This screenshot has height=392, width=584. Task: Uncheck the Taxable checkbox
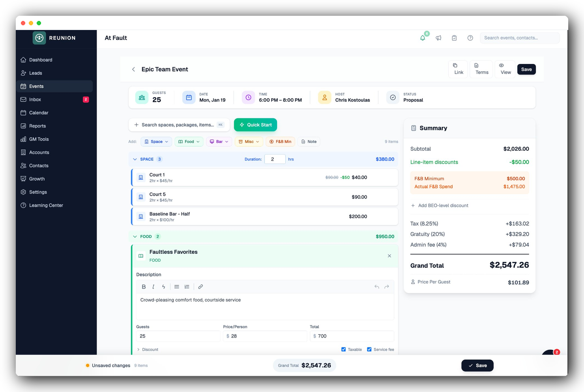point(344,349)
